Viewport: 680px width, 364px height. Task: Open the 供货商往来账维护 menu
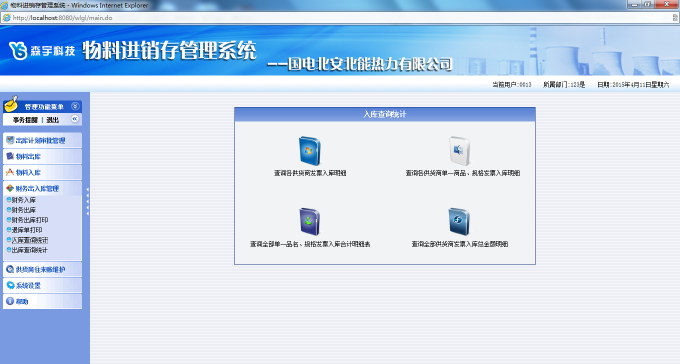coord(42,269)
